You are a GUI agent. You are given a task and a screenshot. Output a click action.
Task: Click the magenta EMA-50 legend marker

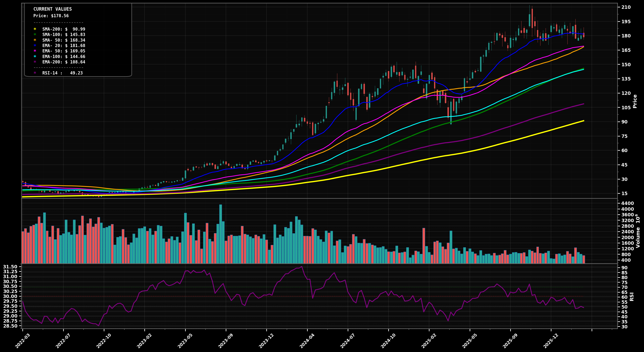click(x=35, y=51)
